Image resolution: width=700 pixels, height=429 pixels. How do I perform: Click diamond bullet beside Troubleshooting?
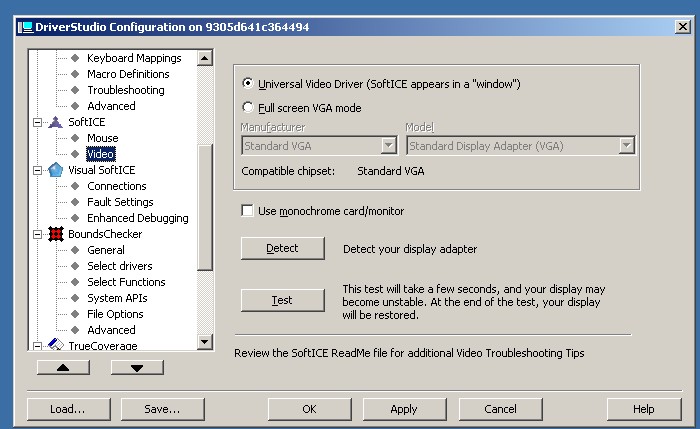[75, 90]
